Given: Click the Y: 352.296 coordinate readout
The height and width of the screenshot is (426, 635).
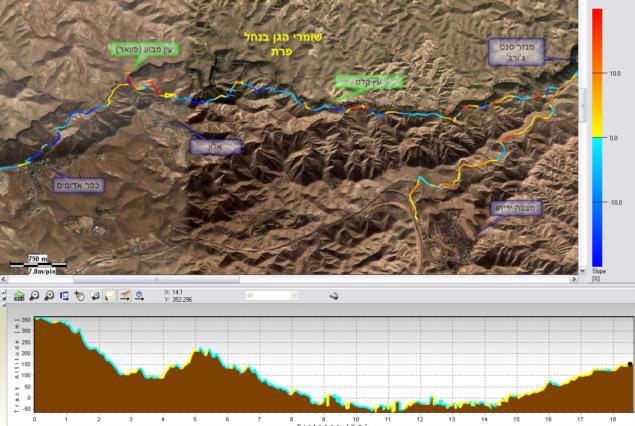Looking at the screenshot, I should pos(179,300).
